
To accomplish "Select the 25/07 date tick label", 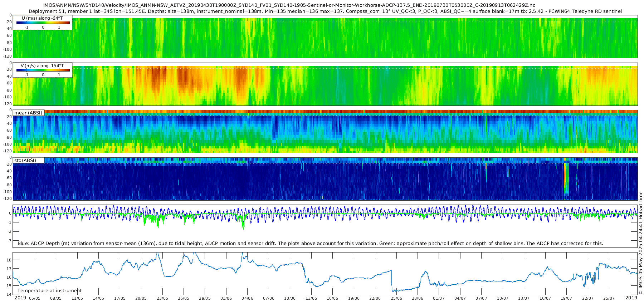I will (x=609, y=298).
